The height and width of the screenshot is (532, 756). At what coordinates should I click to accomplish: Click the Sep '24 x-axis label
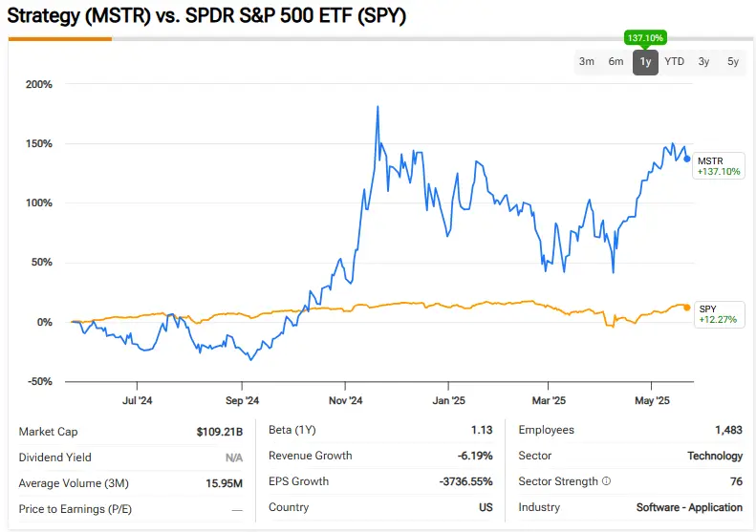coord(242,400)
